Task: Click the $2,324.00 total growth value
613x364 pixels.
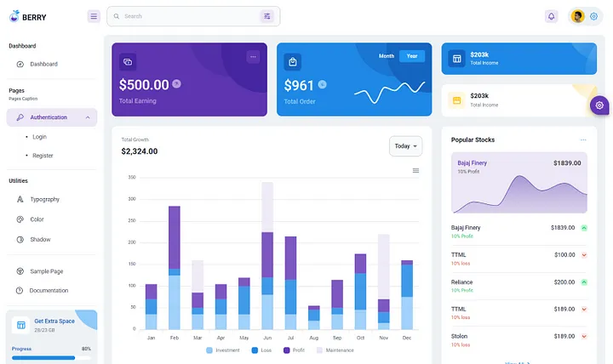Action: [140, 151]
